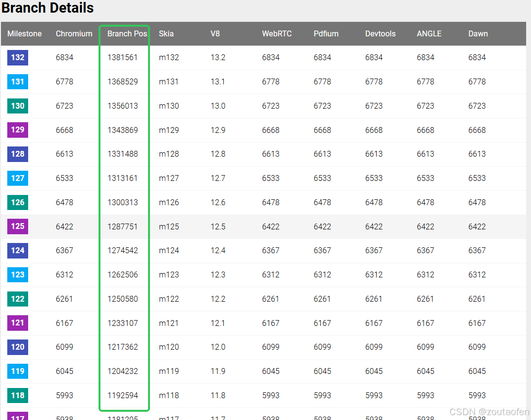Click the WebRTC column header
Image resolution: width=531 pixels, height=420 pixels.
(x=277, y=34)
